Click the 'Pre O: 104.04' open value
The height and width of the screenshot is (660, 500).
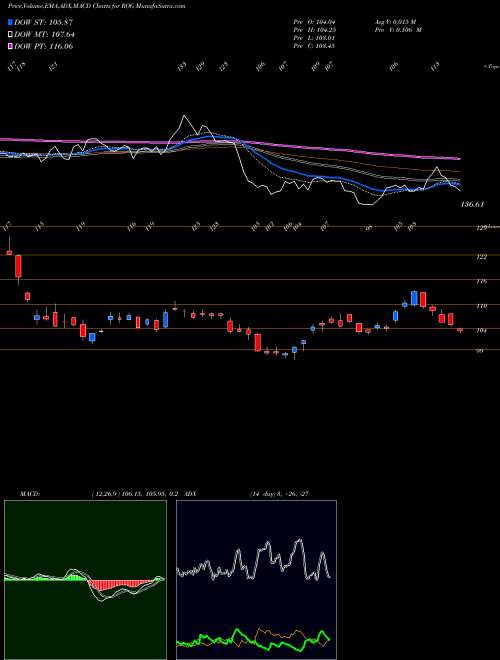[316, 21]
